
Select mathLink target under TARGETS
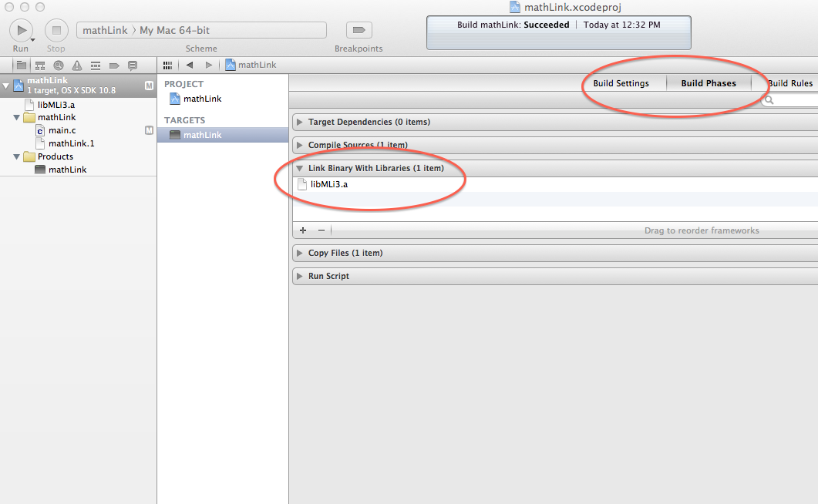[223, 134]
